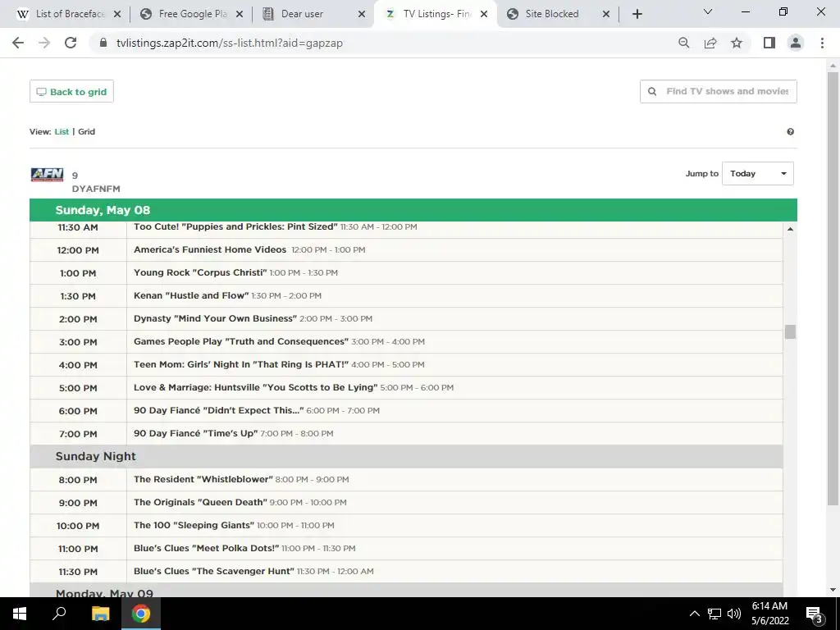The width and height of the screenshot is (840, 630).
Task: Open Teen Mom: Girls' Night In listing
Action: [x=240, y=365]
